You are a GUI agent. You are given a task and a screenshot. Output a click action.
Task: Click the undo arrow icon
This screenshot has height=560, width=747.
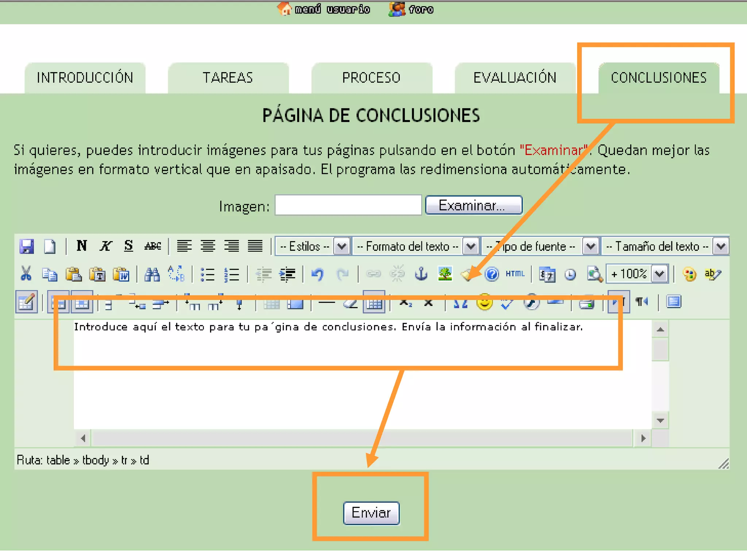(318, 274)
